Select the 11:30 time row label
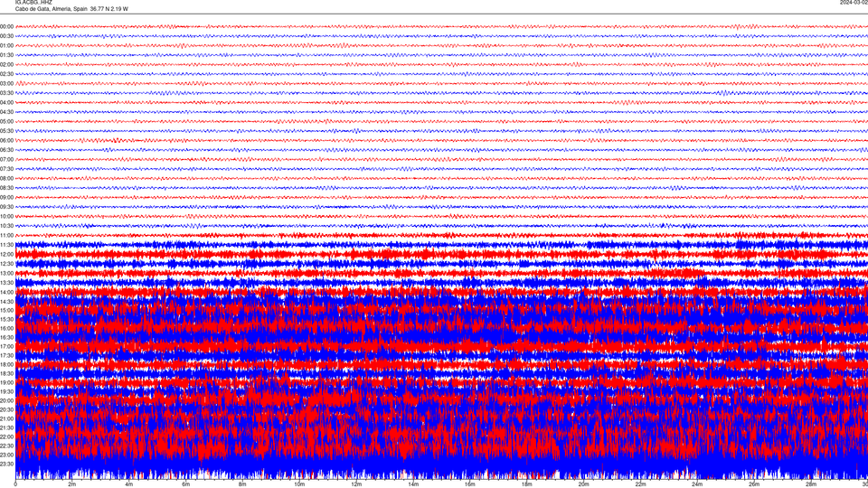 click(6, 245)
